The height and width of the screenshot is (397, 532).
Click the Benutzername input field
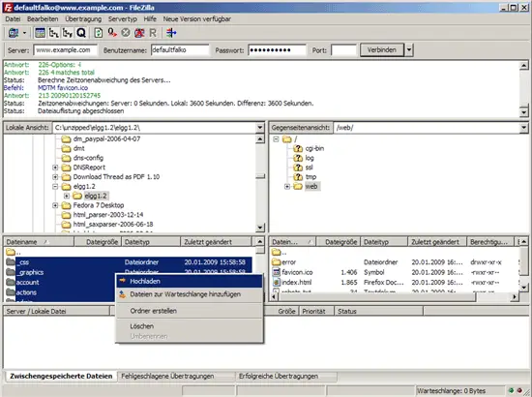[x=180, y=50]
